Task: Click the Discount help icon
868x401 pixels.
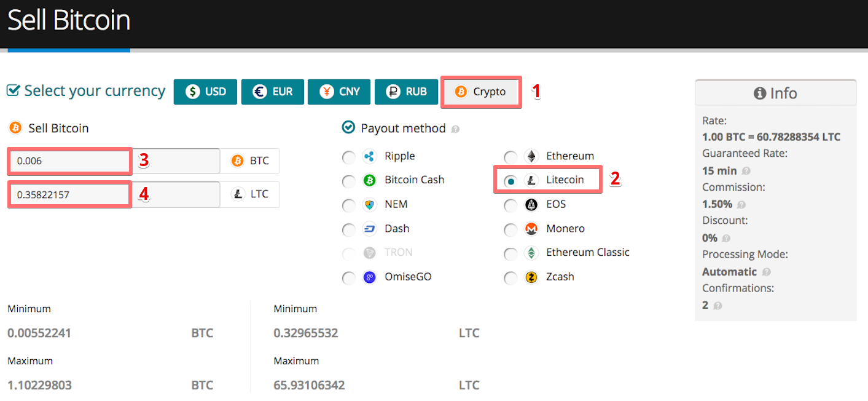Action: click(x=726, y=238)
